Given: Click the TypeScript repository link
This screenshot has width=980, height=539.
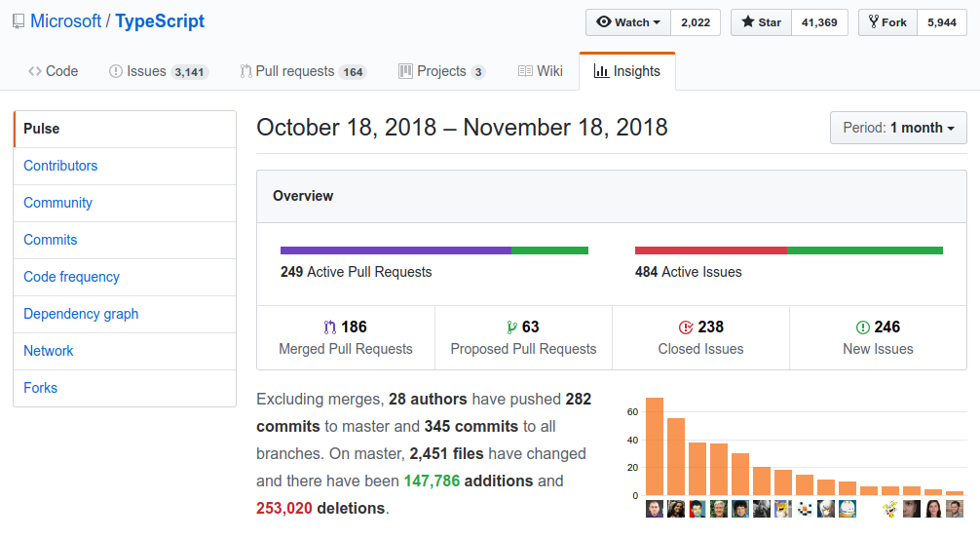Looking at the screenshot, I should coord(160,21).
